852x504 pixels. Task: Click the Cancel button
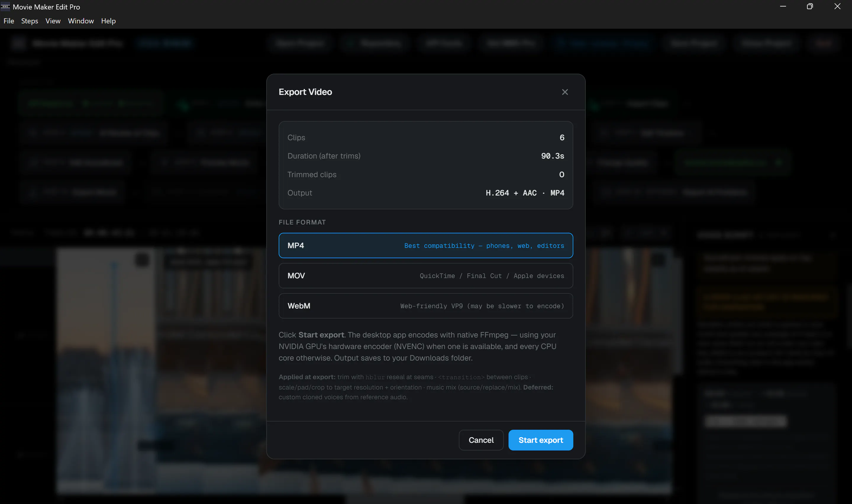[481, 440]
